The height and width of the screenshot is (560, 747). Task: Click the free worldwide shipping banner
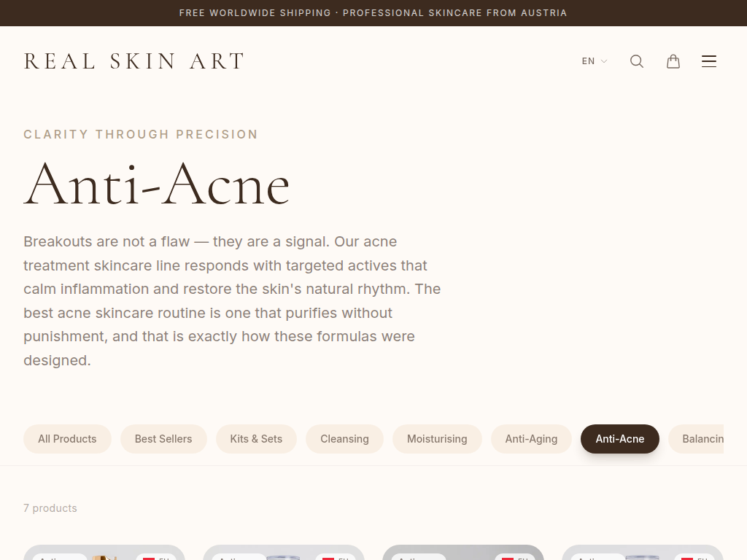pyautogui.click(x=373, y=13)
